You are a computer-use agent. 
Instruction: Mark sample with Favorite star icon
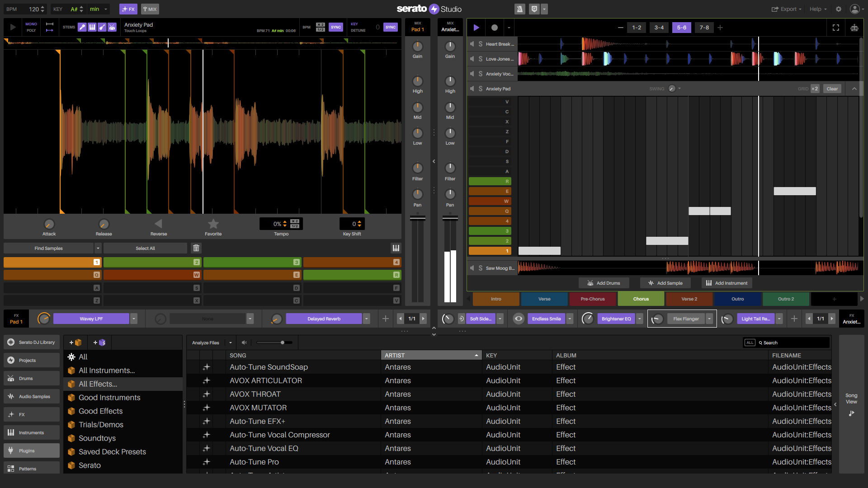[x=213, y=224]
